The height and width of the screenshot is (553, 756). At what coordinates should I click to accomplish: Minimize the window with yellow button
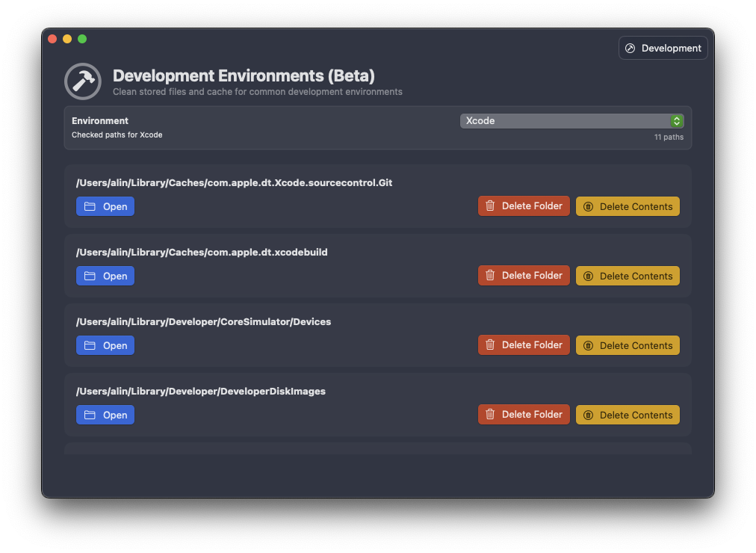pyautogui.click(x=67, y=39)
